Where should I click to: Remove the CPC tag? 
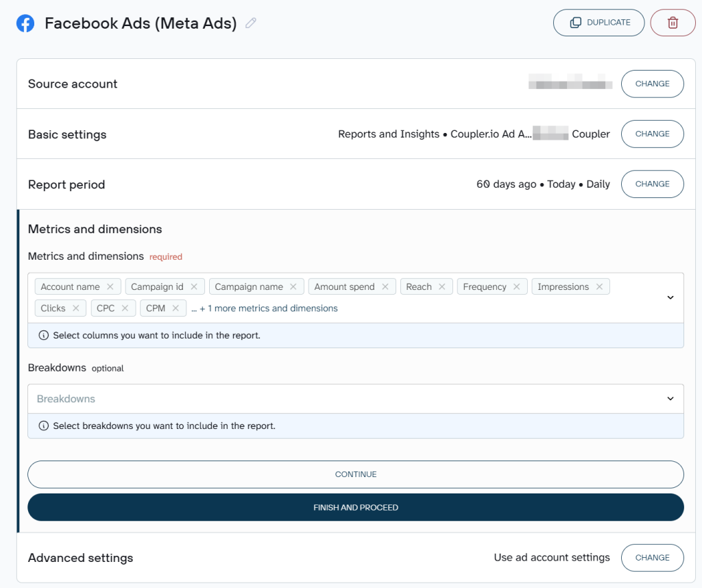[x=125, y=308]
